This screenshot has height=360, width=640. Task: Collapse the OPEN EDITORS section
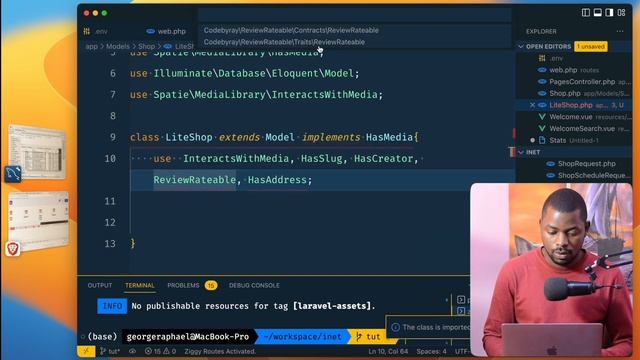(x=521, y=47)
